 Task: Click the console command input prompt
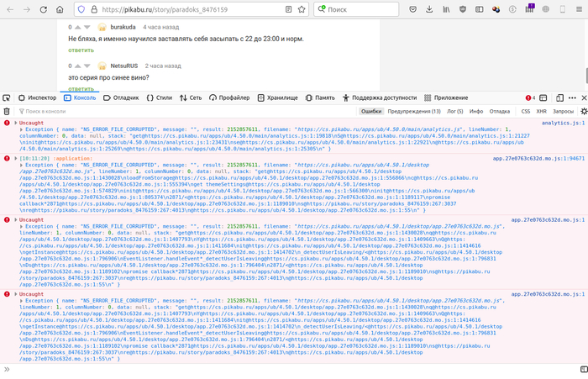click(292, 370)
